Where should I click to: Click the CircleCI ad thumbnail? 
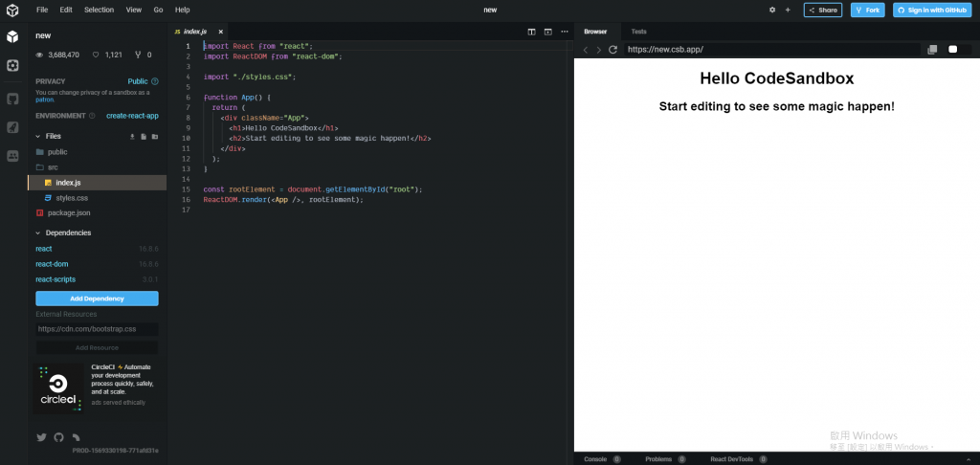(x=58, y=389)
